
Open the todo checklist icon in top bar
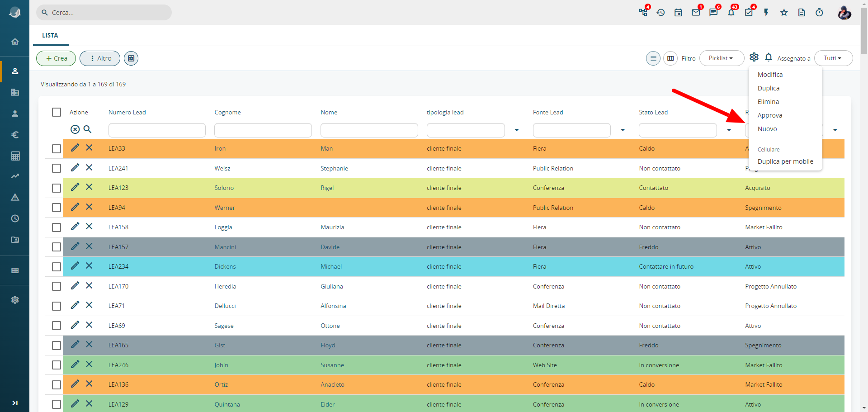[x=749, y=13]
